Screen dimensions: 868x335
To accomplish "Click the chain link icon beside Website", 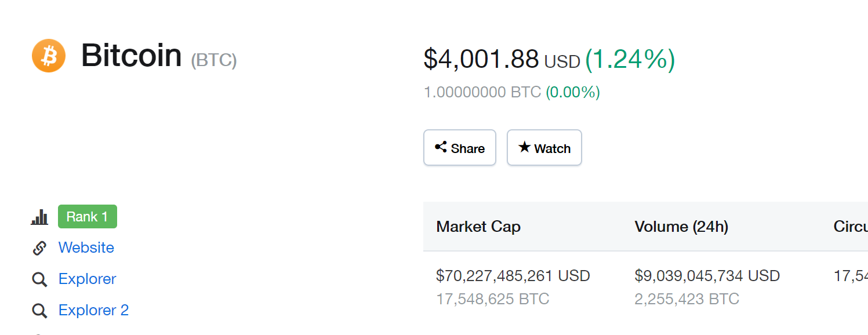I will 39,248.
